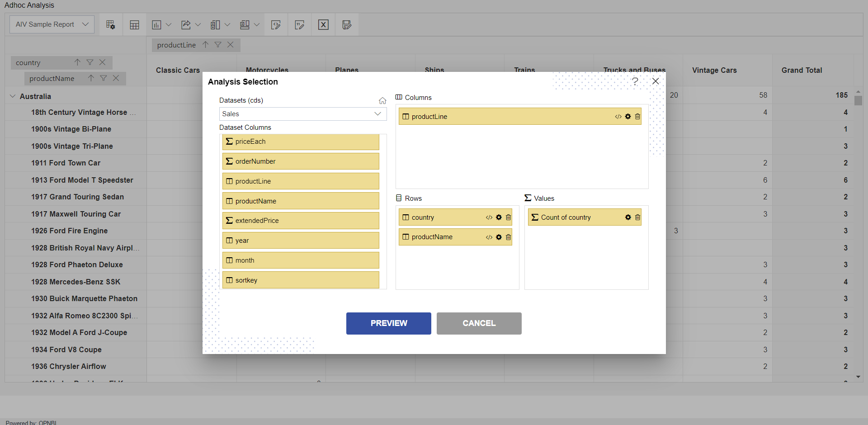868x425 pixels.
Task: Click the scrollbar up arrow
Action: pos(858,91)
